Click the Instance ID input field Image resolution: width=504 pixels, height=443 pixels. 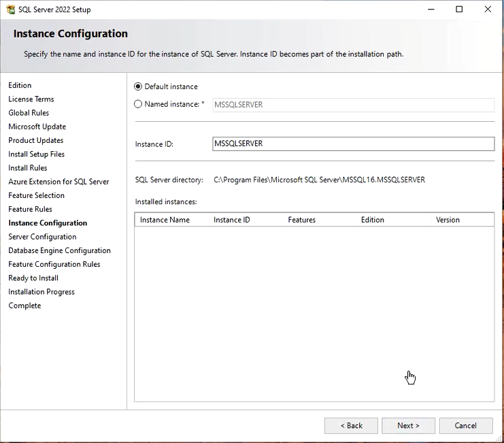click(x=353, y=144)
